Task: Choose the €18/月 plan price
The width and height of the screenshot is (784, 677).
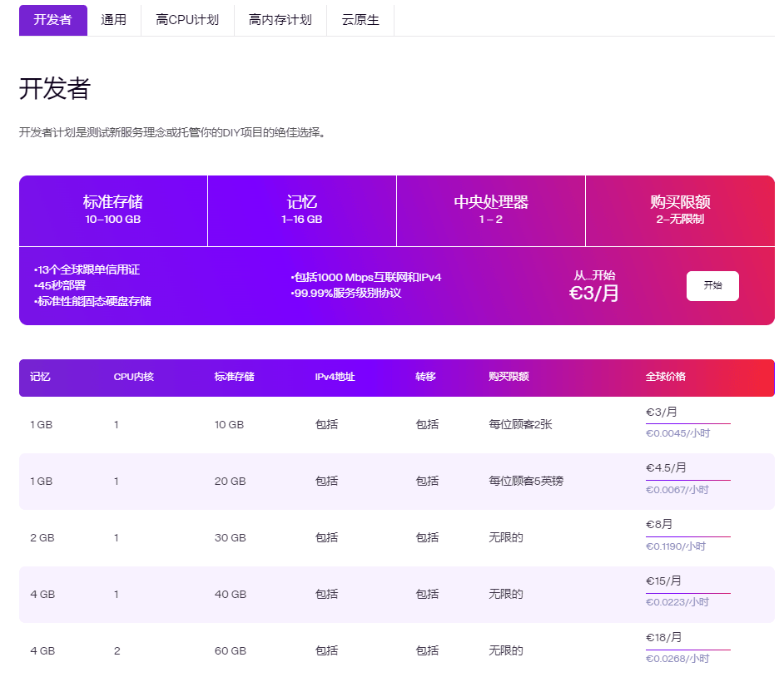Action: point(663,638)
